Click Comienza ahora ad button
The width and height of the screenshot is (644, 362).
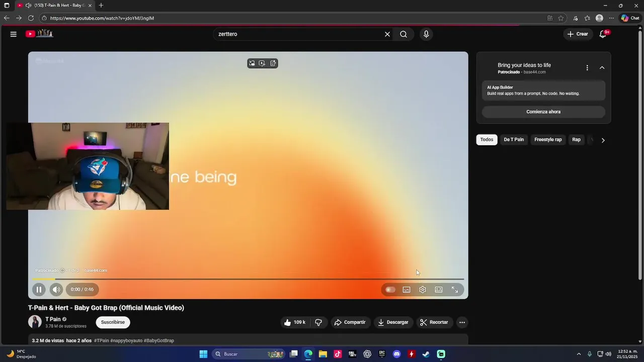point(543,112)
